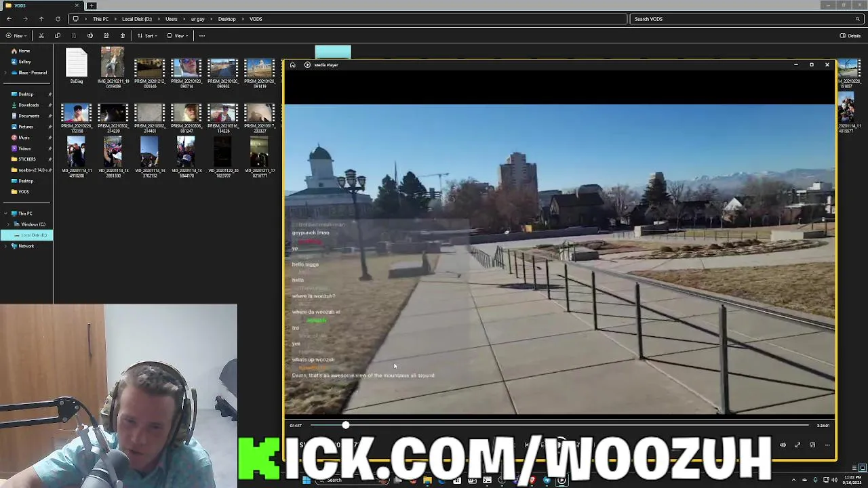The image size is (868, 488).
Task: Open the Sort options dropdown
Action: [x=147, y=36]
